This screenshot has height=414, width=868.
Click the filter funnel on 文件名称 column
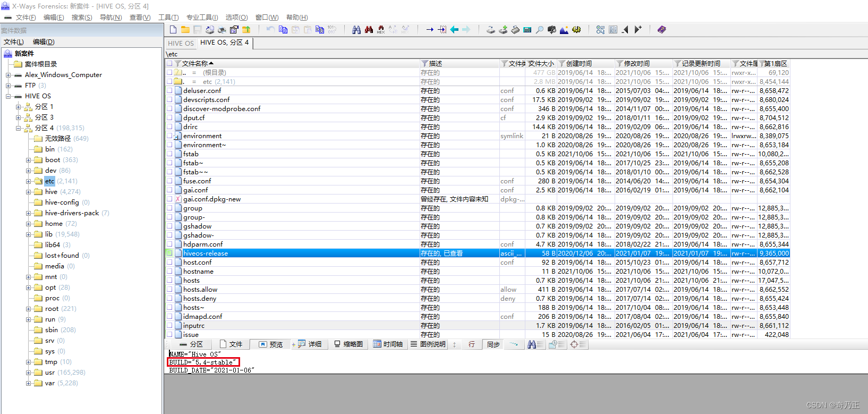click(x=177, y=64)
